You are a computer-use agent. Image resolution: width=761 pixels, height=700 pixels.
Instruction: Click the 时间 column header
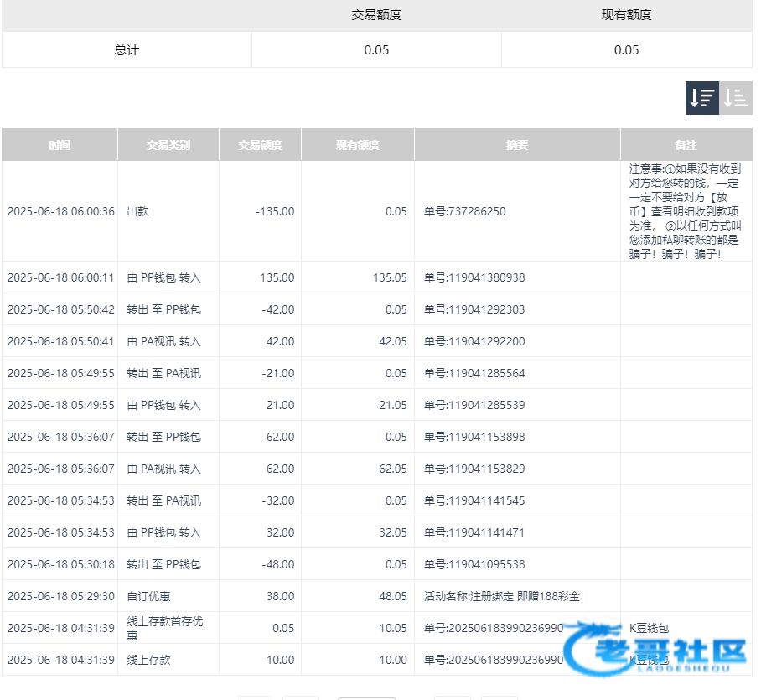(60, 145)
